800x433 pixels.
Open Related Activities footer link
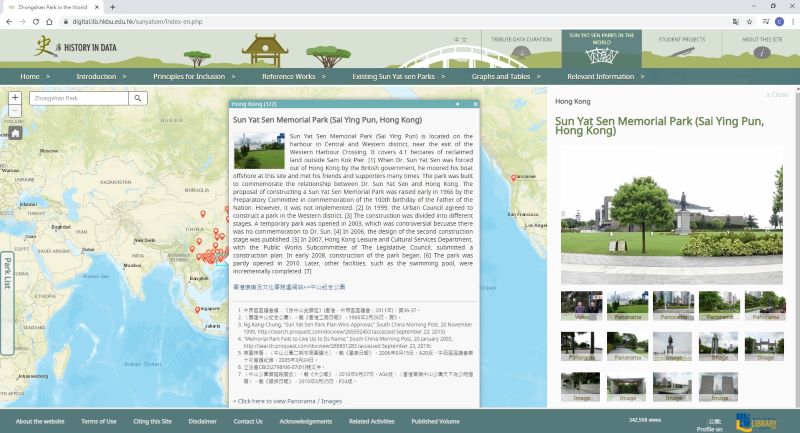tap(371, 422)
